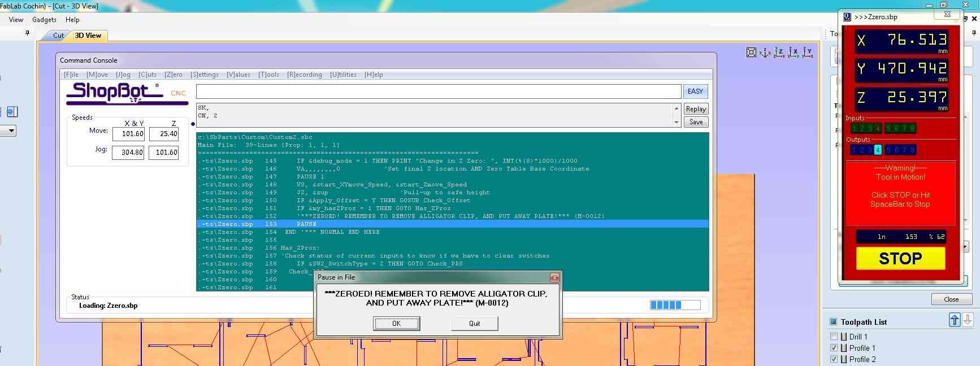
Task: Click the ShopBot CNC logo
Action: (x=127, y=93)
